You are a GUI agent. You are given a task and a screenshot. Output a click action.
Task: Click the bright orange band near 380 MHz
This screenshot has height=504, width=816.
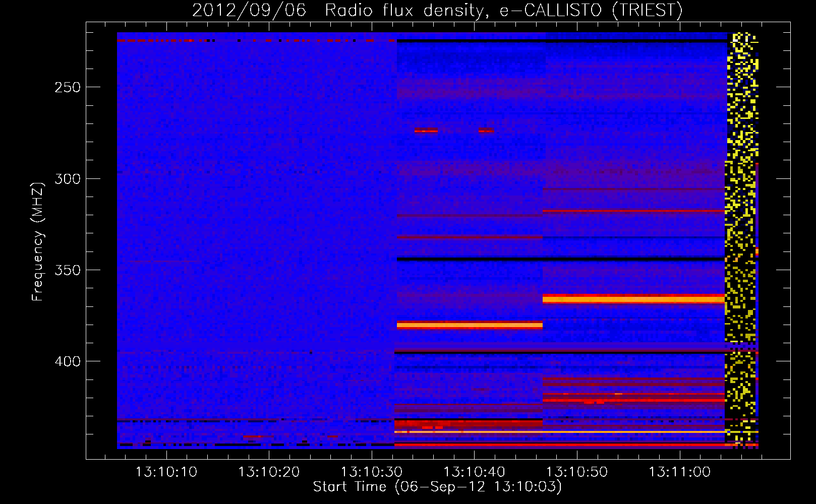(x=470, y=325)
